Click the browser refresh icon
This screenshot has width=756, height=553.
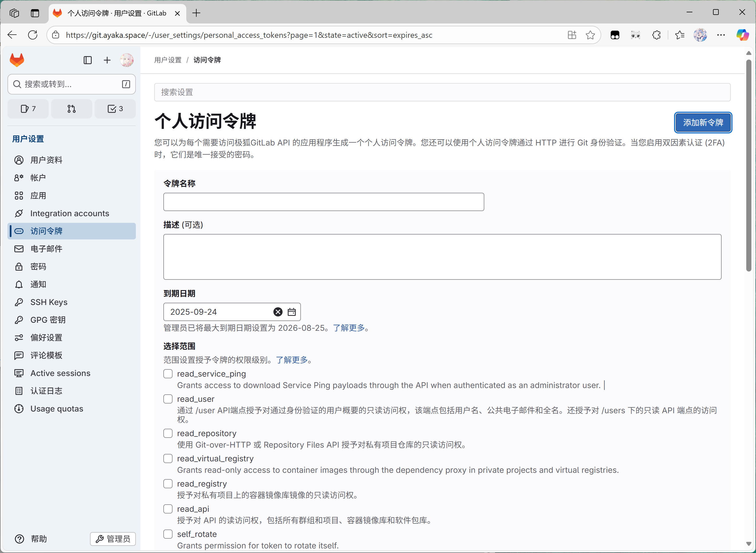coord(32,35)
